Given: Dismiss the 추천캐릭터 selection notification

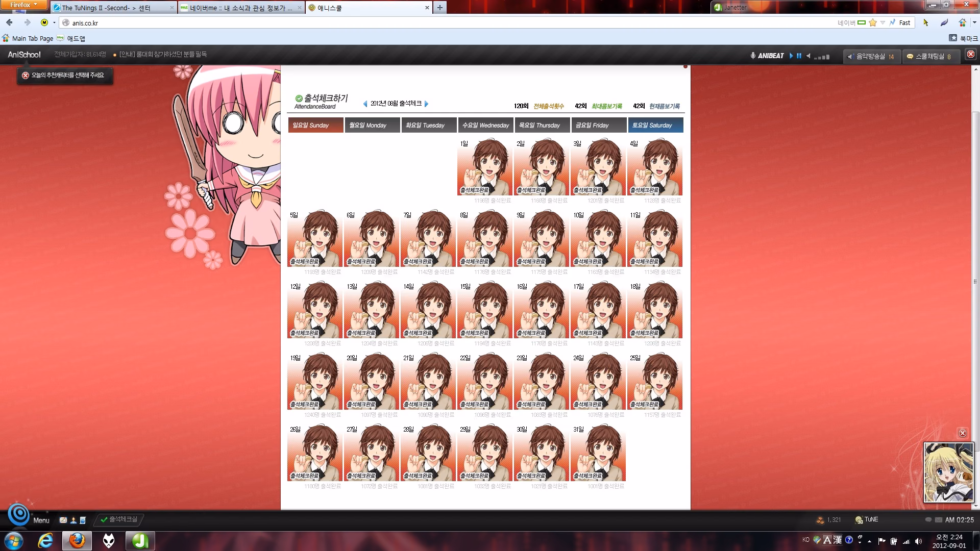Looking at the screenshot, I should click(x=25, y=76).
